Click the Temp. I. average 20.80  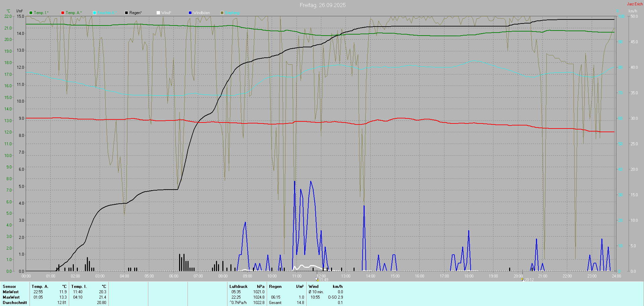[x=102, y=303]
